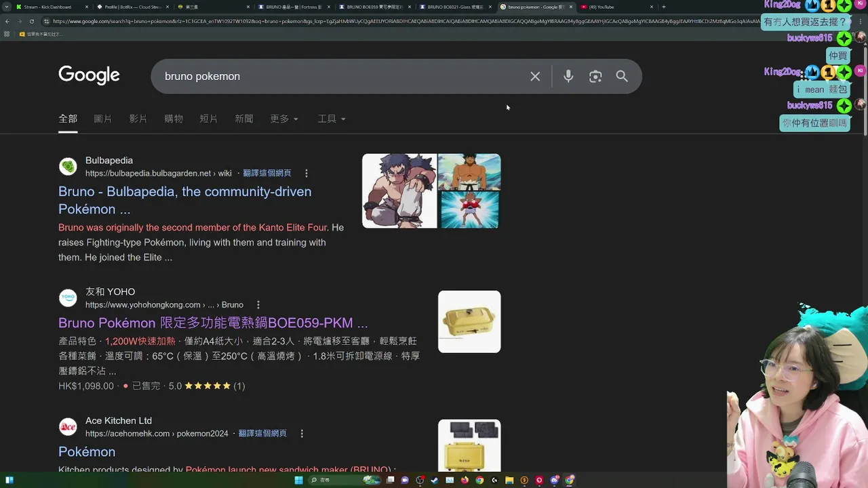Open a new browser tab with plus button

point(663,7)
